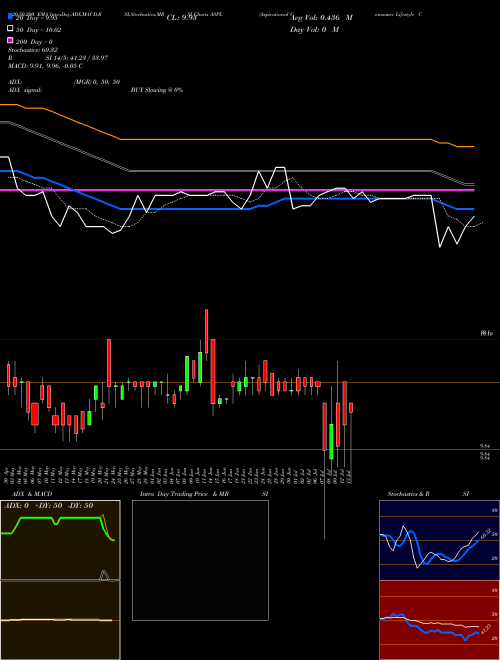Image resolution: width=500 pixels, height=660 pixels.
Task: Select the '200 Day = 0' legend text
Action: (34, 42)
